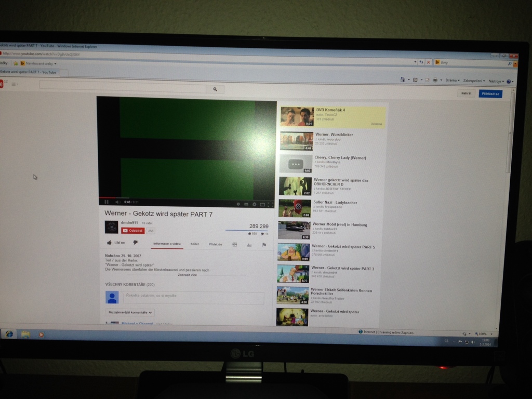The height and width of the screenshot is (399, 532).
Task: Open DVD Kameňák 4 promoted video
Action: [333, 116]
